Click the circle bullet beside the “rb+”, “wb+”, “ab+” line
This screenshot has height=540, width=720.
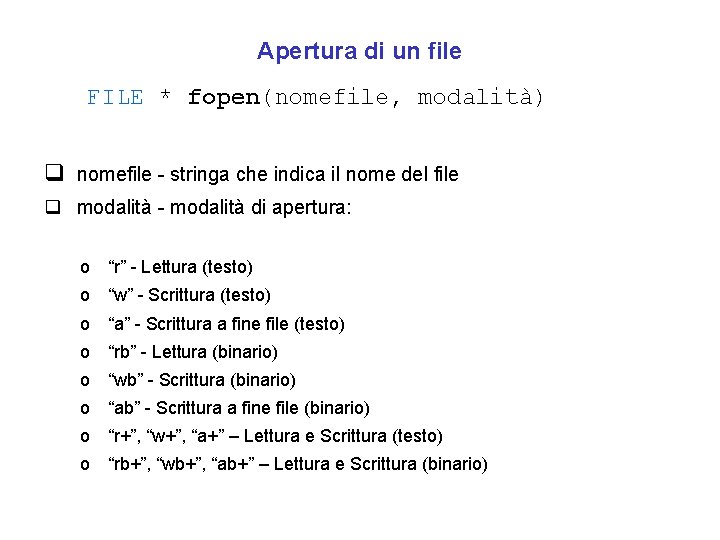pyautogui.click(x=86, y=464)
